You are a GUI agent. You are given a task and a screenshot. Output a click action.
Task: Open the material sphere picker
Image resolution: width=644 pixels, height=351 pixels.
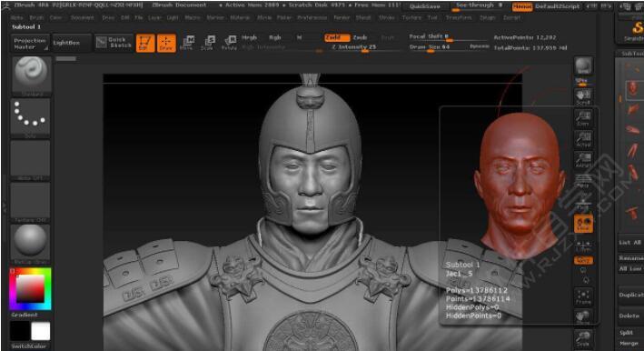pos(30,244)
